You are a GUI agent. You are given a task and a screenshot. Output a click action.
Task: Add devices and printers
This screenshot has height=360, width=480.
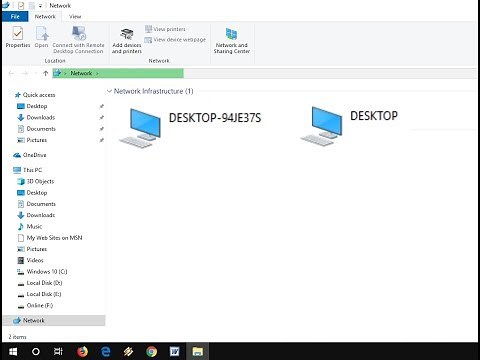[127, 40]
